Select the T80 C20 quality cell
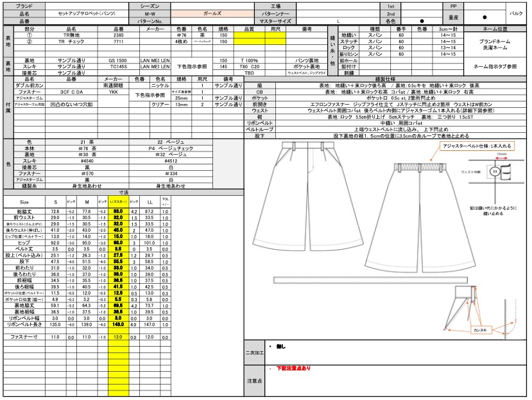Viewport: 532px width, 400px height. pos(250,67)
